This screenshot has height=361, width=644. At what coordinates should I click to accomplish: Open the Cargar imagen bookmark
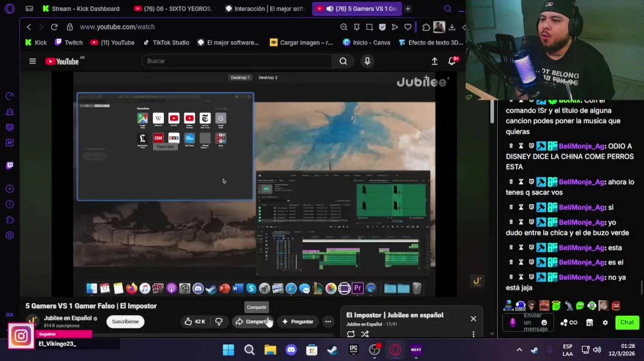click(x=301, y=43)
